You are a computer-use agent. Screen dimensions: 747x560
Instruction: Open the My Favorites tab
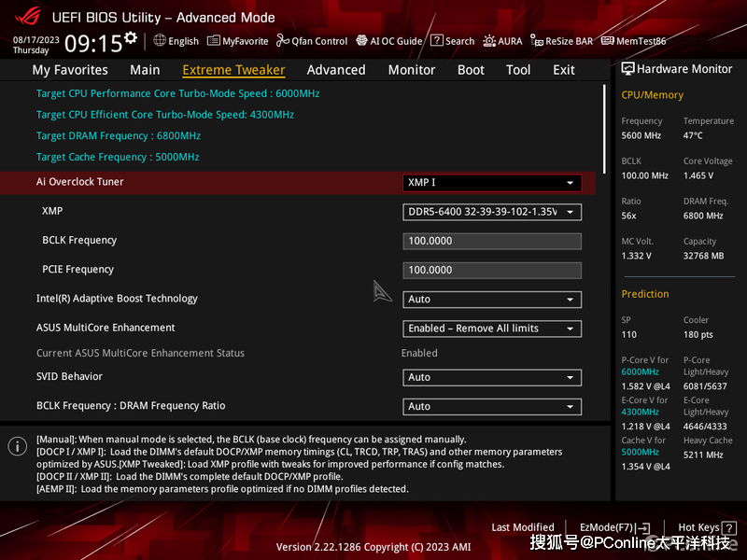click(70, 70)
